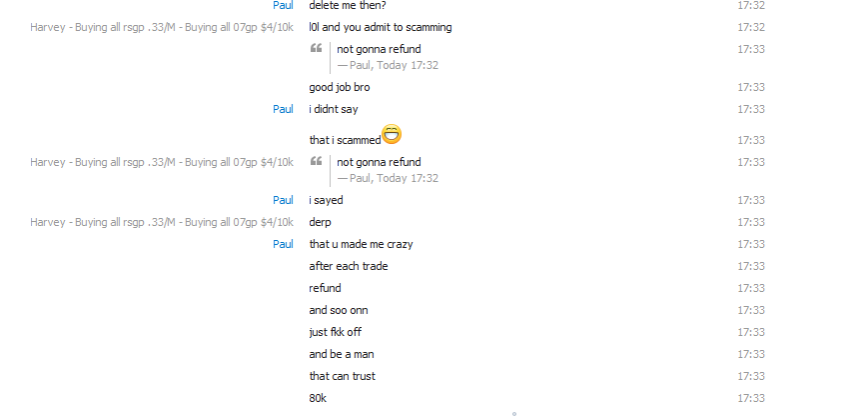This screenshot has height=417, width=868.
Task: Click the second '— Paul, Today 17:32' quote attribution
Action: [x=388, y=179]
